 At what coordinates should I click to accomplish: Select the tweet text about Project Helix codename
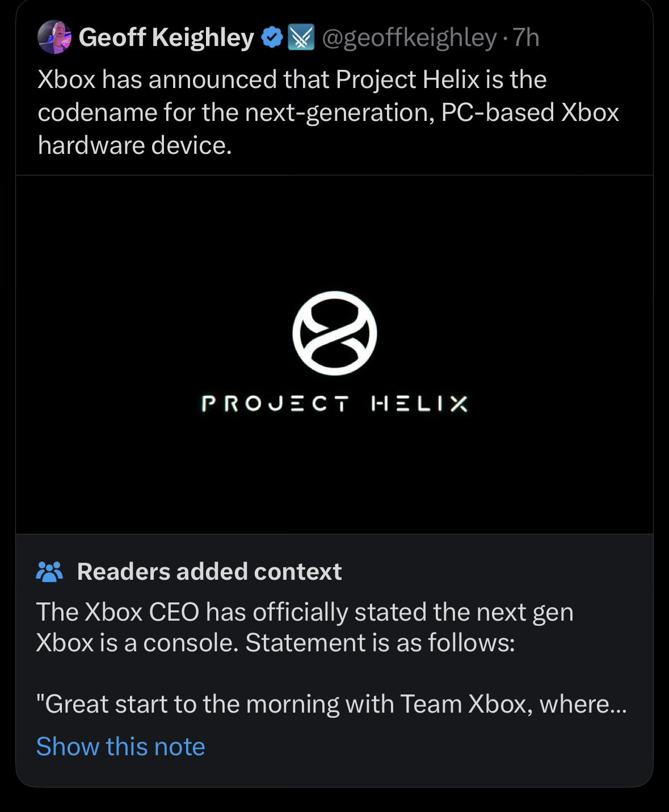click(x=329, y=112)
